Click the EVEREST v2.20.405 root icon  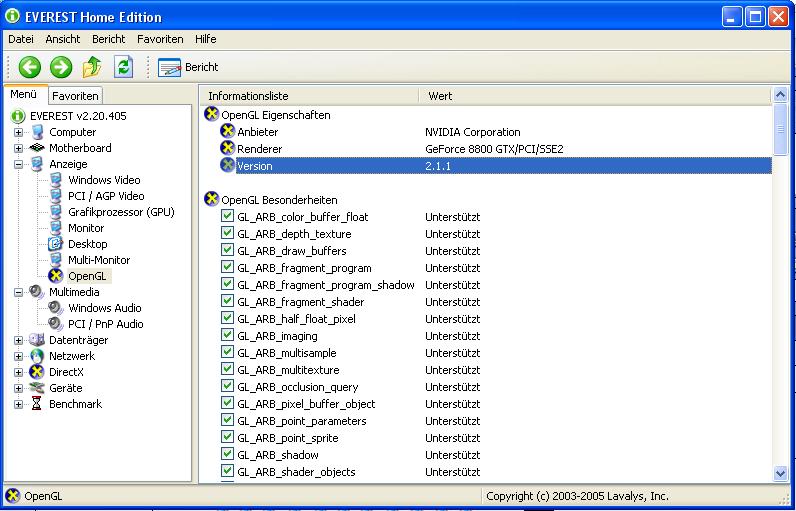click(18, 116)
